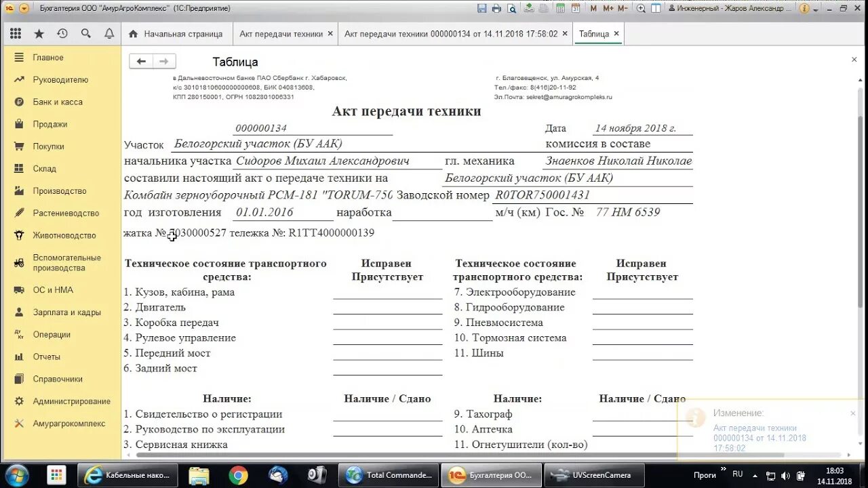Click the date cell 14 ноября 2018 г.

click(642, 128)
